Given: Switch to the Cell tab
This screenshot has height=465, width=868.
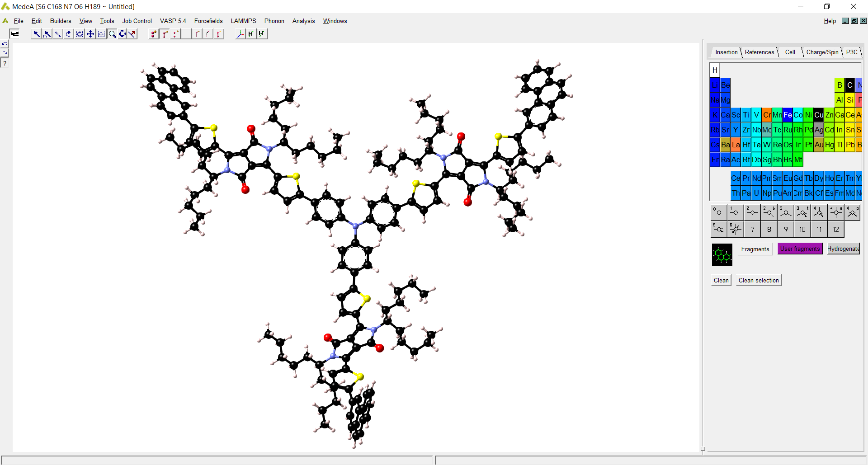Looking at the screenshot, I should tap(790, 52).
